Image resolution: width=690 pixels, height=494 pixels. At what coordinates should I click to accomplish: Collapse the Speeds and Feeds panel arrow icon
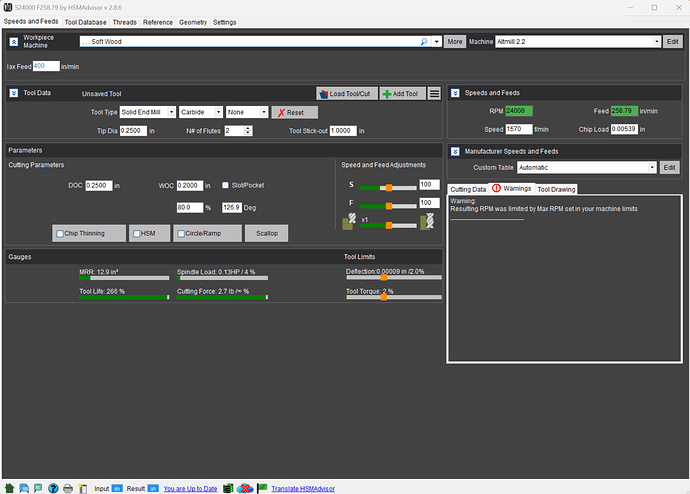point(456,93)
